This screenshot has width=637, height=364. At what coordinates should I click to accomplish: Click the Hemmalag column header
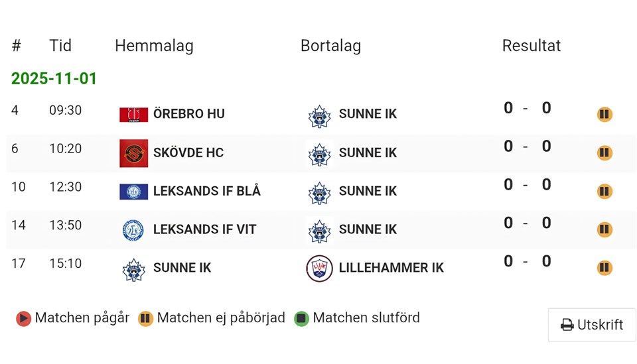point(154,46)
